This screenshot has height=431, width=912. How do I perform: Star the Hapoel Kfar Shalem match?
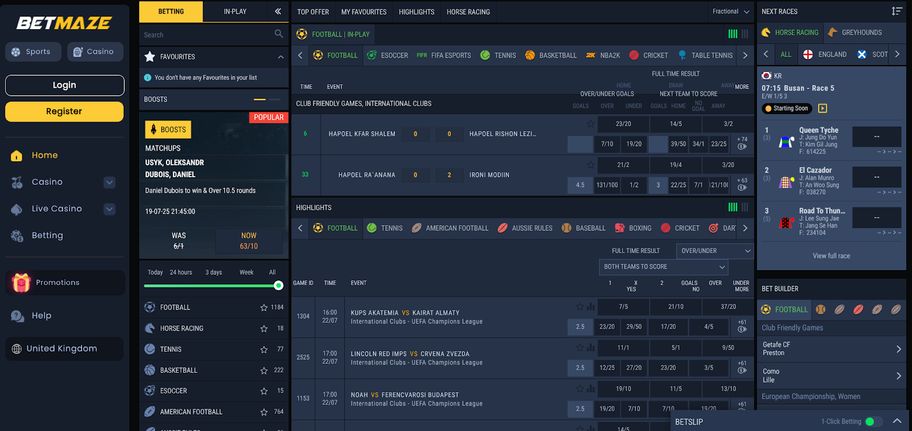click(591, 124)
